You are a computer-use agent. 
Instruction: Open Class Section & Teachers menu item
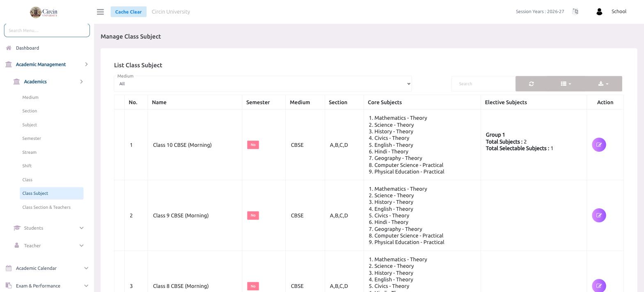tap(46, 207)
